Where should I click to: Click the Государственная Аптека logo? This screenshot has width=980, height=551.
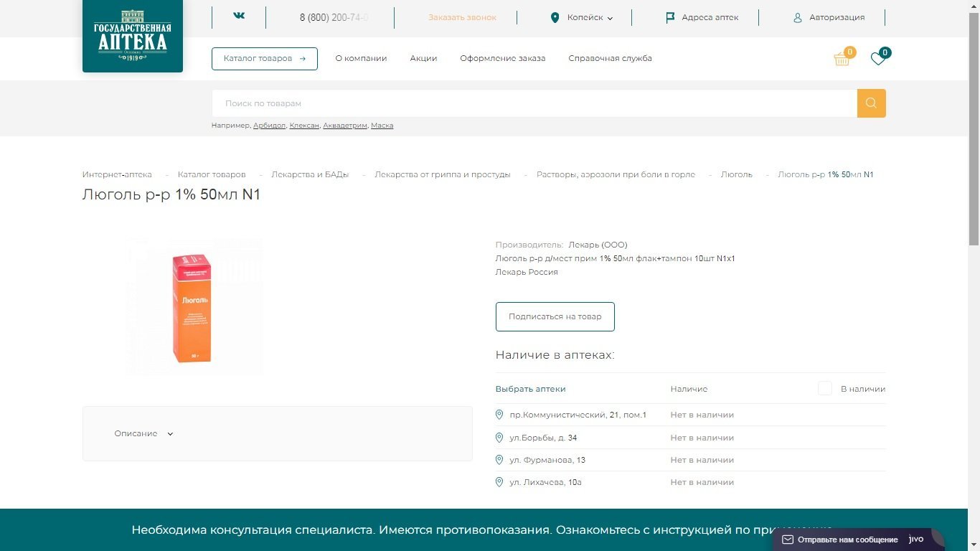[x=133, y=36]
